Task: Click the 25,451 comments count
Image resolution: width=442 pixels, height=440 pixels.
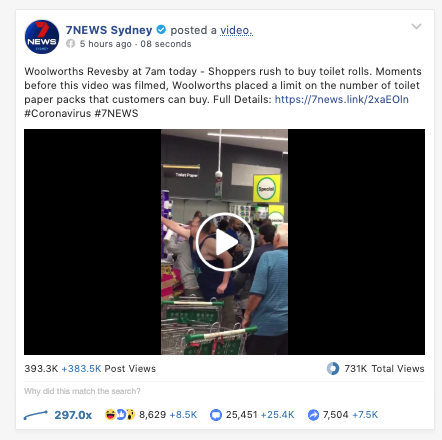Action: (x=242, y=415)
